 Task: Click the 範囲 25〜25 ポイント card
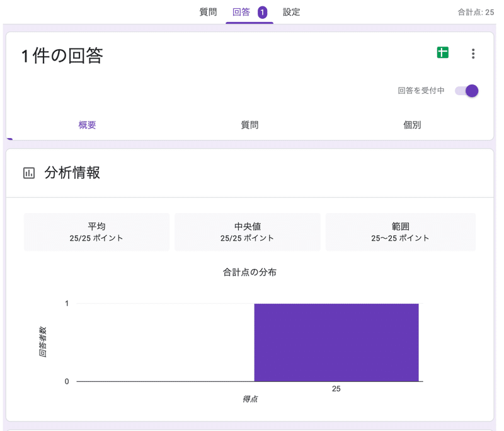400,232
